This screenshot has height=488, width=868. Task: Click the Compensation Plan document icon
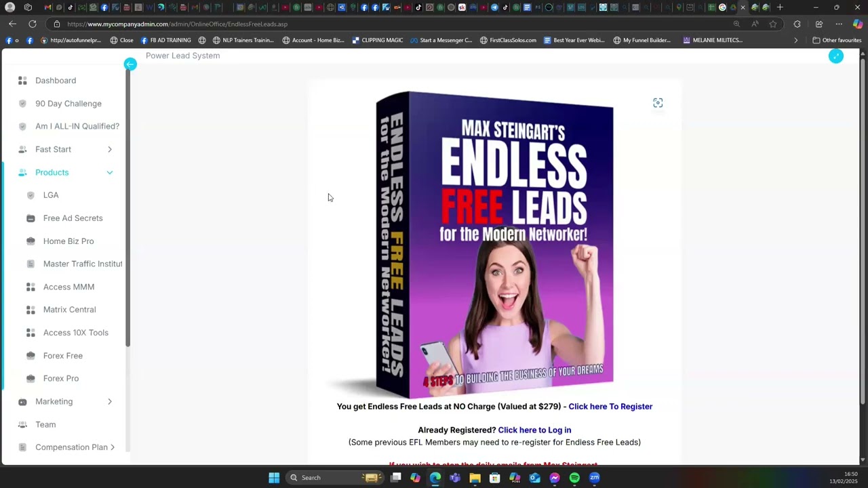pyautogui.click(x=22, y=447)
